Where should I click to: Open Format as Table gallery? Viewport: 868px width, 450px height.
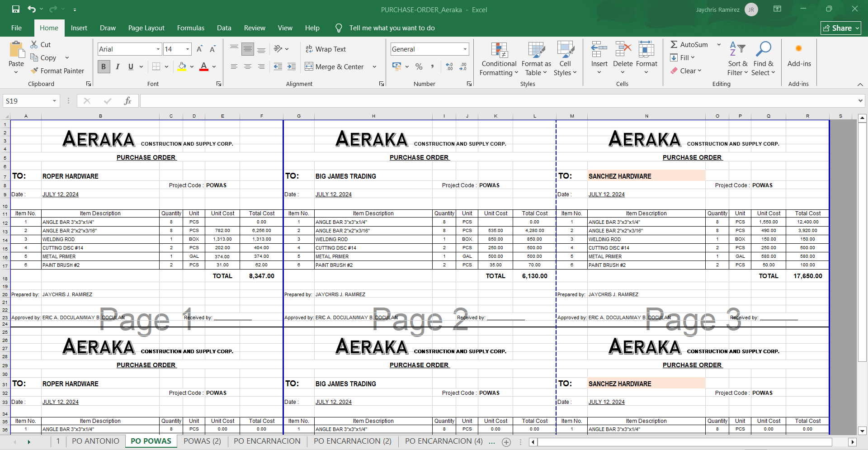click(536, 51)
